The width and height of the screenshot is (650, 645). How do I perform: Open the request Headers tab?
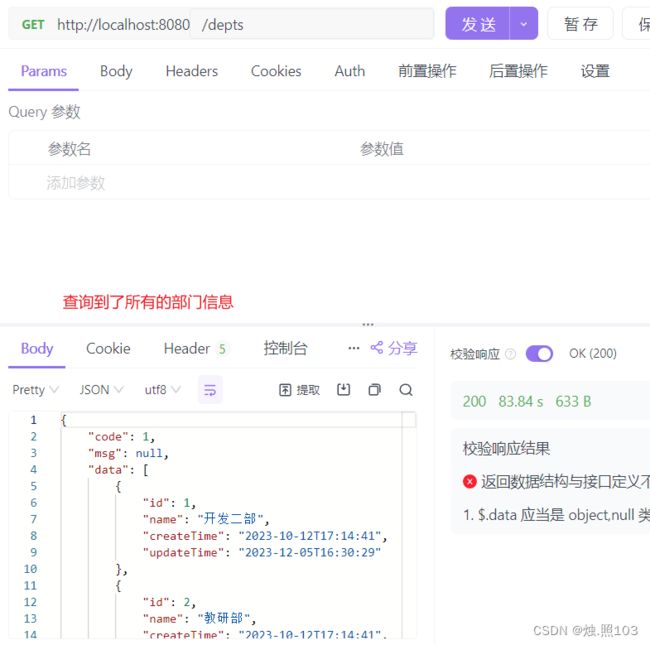[192, 71]
